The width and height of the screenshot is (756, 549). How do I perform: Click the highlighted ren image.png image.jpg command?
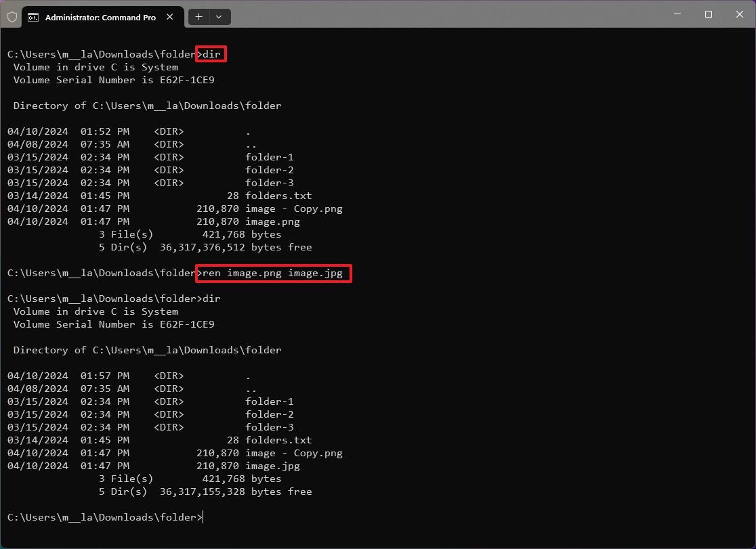(x=273, y=273)
